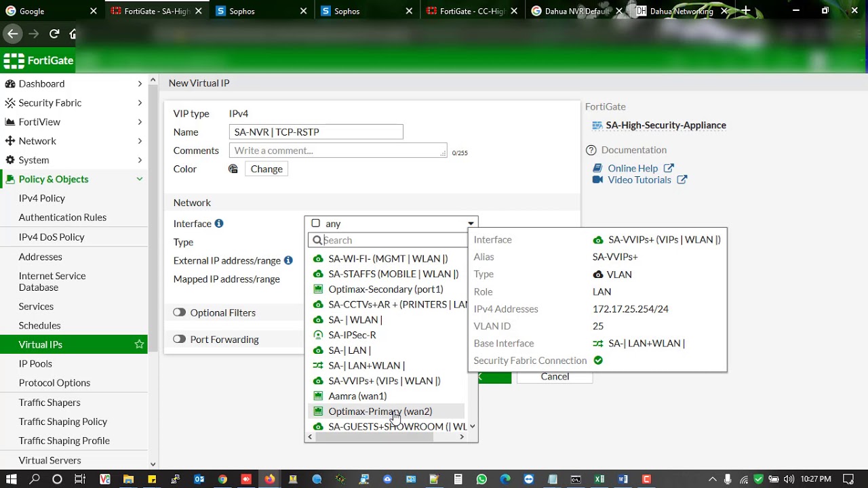The image size is (868, 488).
Task: Collapse the Policy & Objects chevron
Action: click(x=140, y=179)
